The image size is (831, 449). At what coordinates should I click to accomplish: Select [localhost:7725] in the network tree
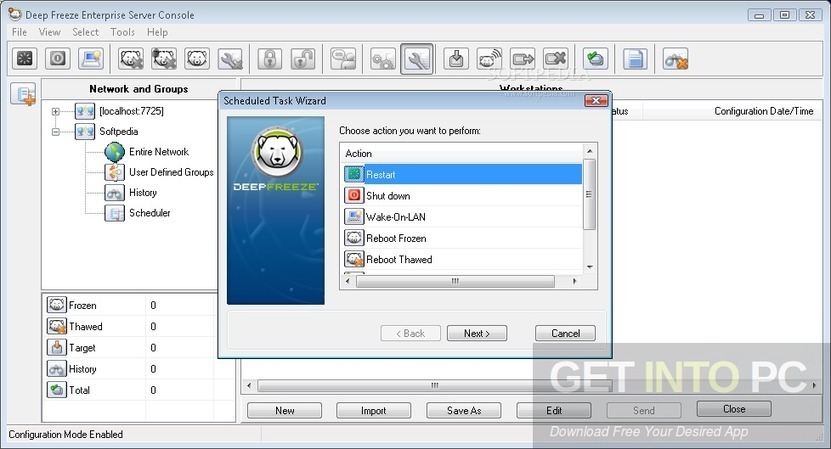click(131, 111)
